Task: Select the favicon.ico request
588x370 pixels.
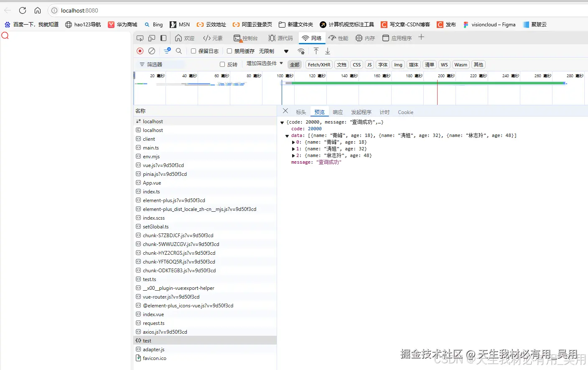Action: coord(154,358)
